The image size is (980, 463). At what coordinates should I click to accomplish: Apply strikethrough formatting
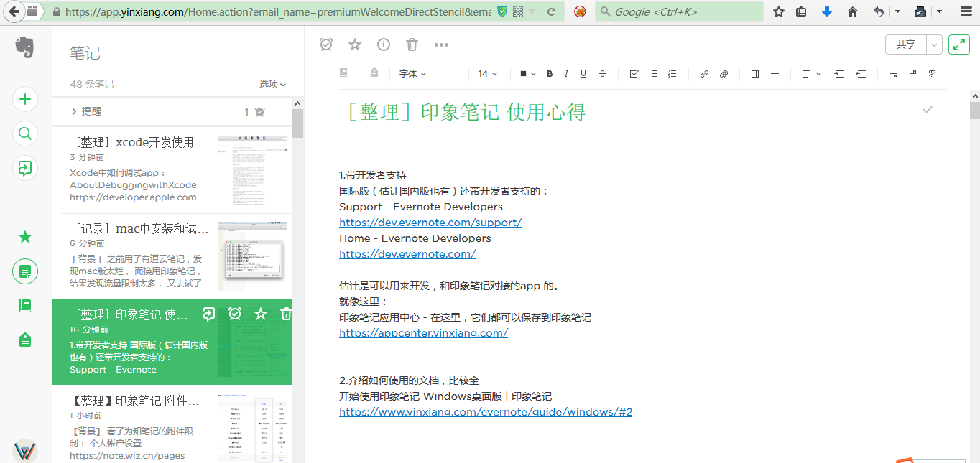point(602,74)
